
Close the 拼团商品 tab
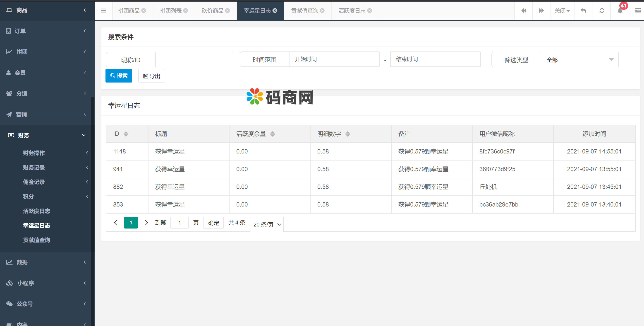(144, 10)
